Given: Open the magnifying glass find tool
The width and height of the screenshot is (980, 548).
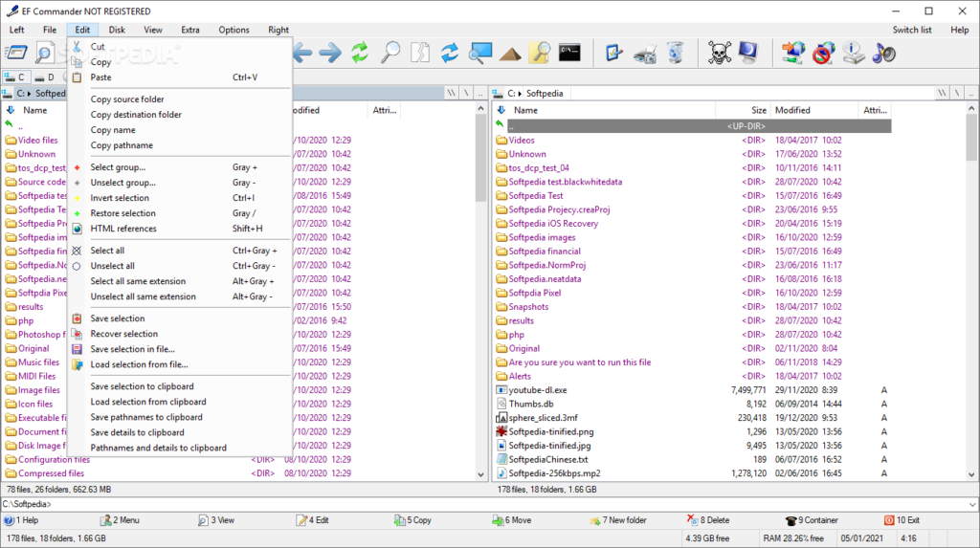Looking at the screenshot, I should pyautogui.click(x=390, y=54).
